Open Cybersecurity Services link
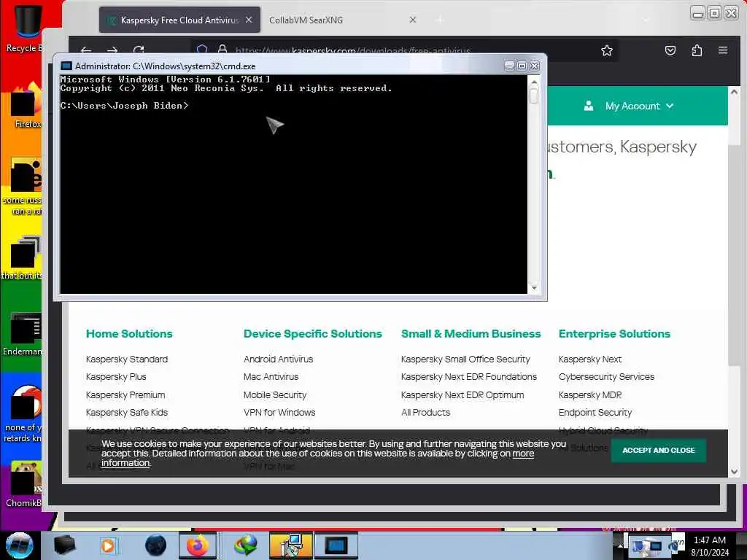Image resolution: width=747 pixels, height=560 pixels. click(x=606, y=377)
